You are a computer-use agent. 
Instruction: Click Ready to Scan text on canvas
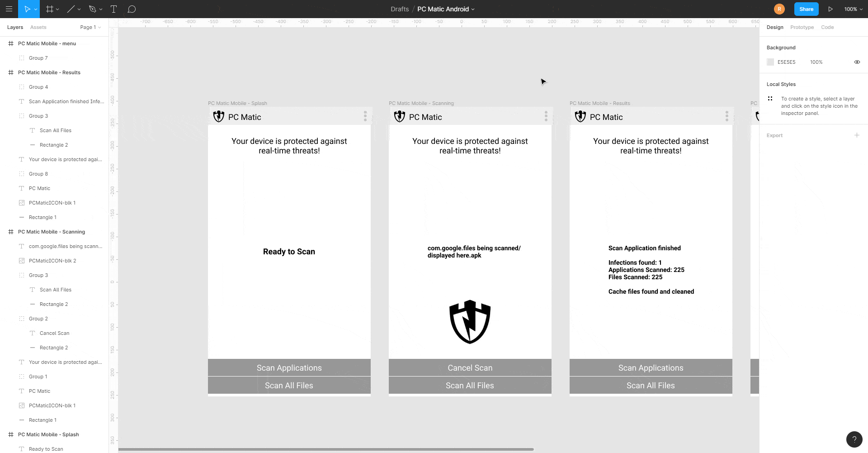(x=289, y=252)
